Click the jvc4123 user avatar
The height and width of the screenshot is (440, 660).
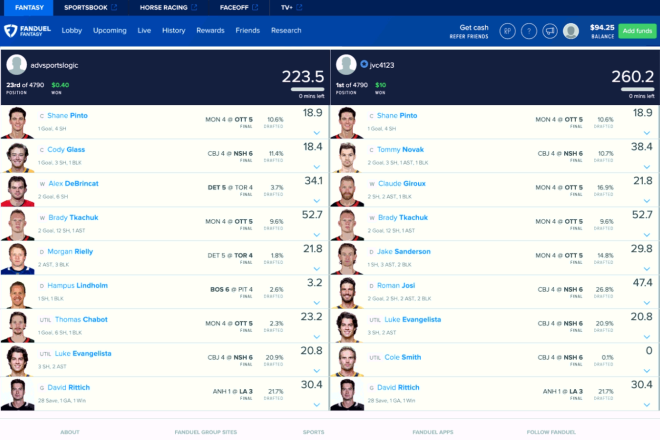point(346,65)
